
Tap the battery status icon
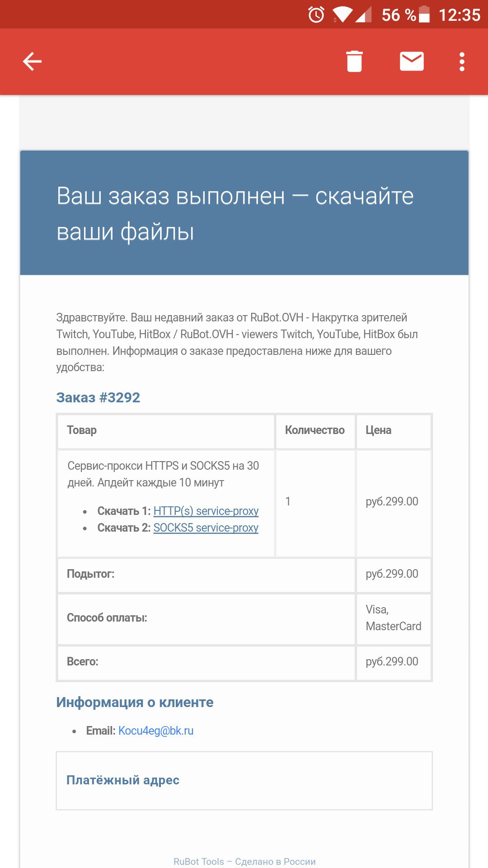(x=424, y=15)
